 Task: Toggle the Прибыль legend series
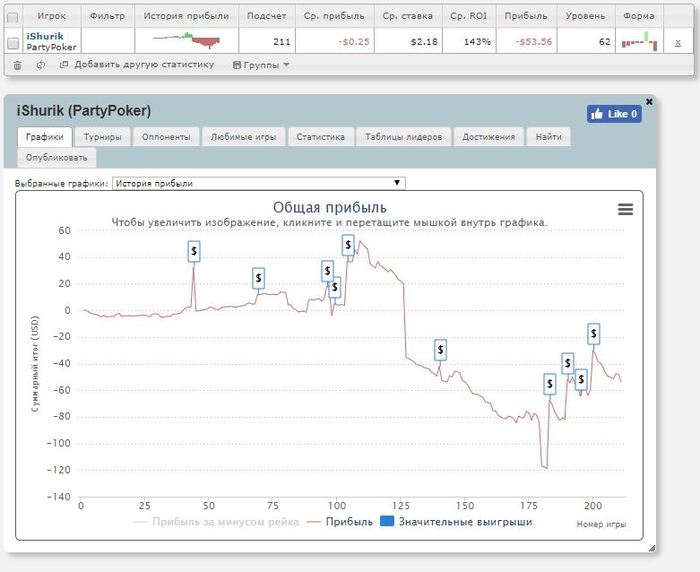click(340, 522)
